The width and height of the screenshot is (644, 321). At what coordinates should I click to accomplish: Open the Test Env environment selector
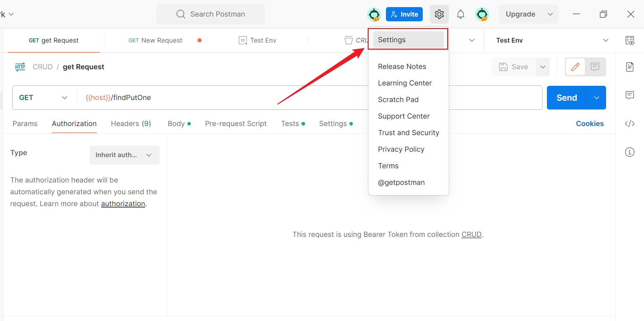552,41
